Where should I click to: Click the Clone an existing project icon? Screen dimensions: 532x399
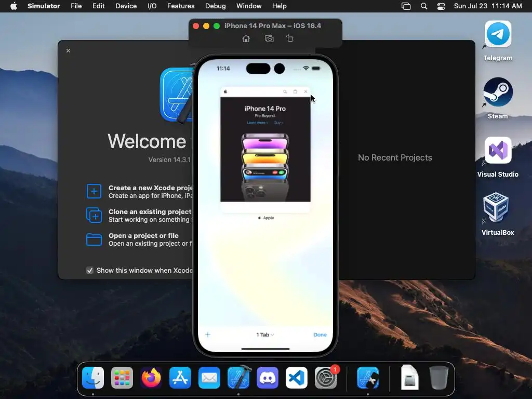pyautogui.click(x=94, y=215)
